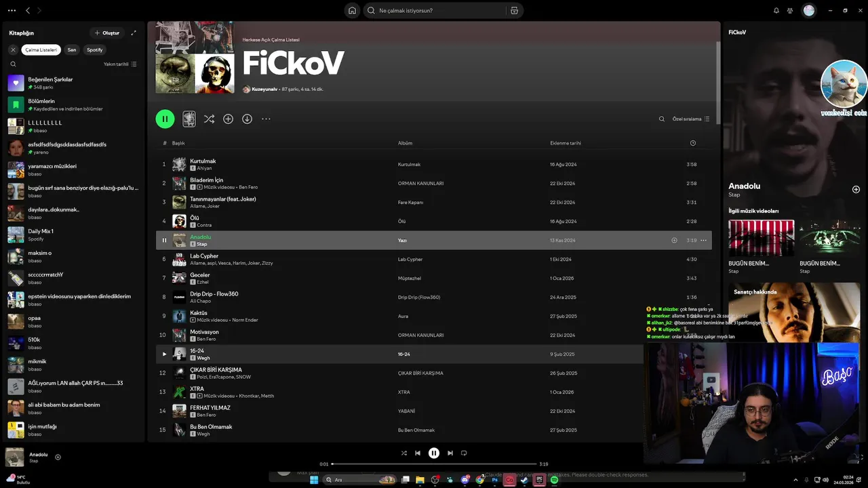The height and width of the screenshot is (488, 868).
Task: Open the Spotify taskbar icon
Action: click(554, 480)
